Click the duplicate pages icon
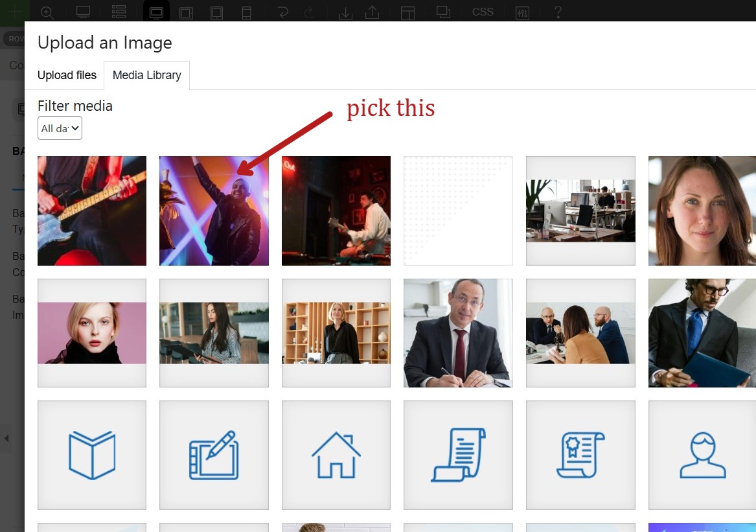This screenshot has width=756, height=532. (443, 12)
